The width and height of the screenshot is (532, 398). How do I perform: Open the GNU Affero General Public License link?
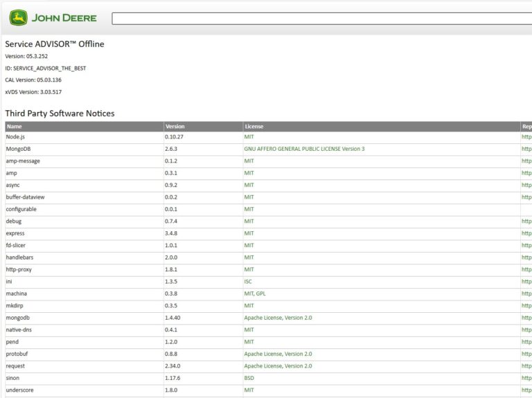[304, 149]
